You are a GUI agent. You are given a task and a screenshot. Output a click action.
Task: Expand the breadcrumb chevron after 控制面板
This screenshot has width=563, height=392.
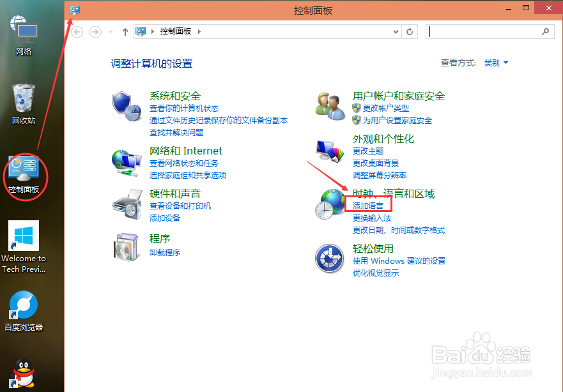[x=199, y=31]
